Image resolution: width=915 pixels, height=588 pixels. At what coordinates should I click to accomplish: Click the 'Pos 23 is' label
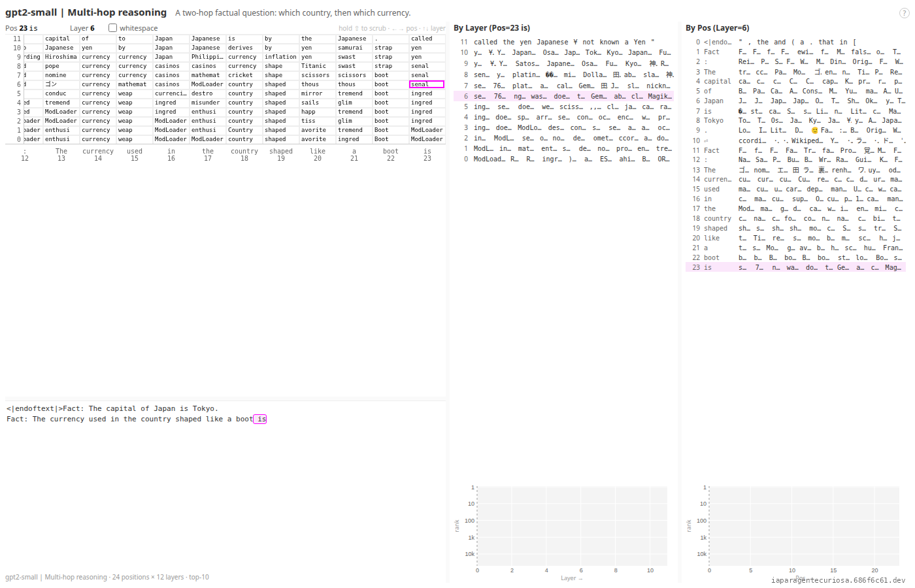point(22,28)
